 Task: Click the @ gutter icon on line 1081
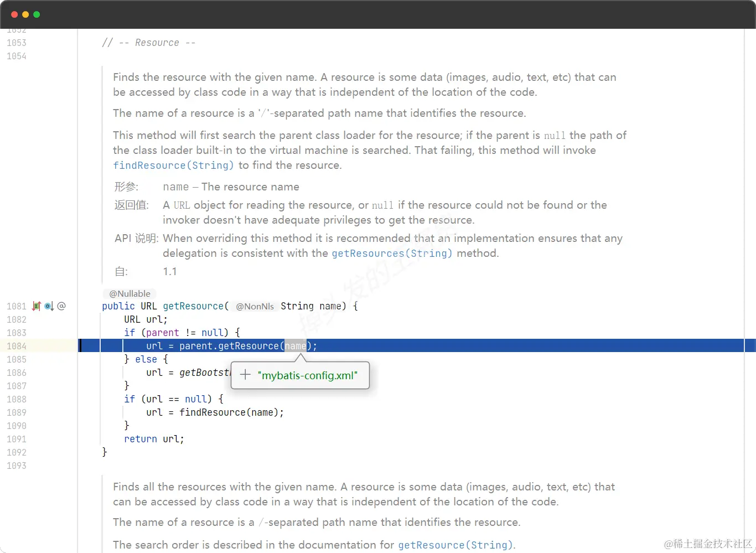[61, 306]
